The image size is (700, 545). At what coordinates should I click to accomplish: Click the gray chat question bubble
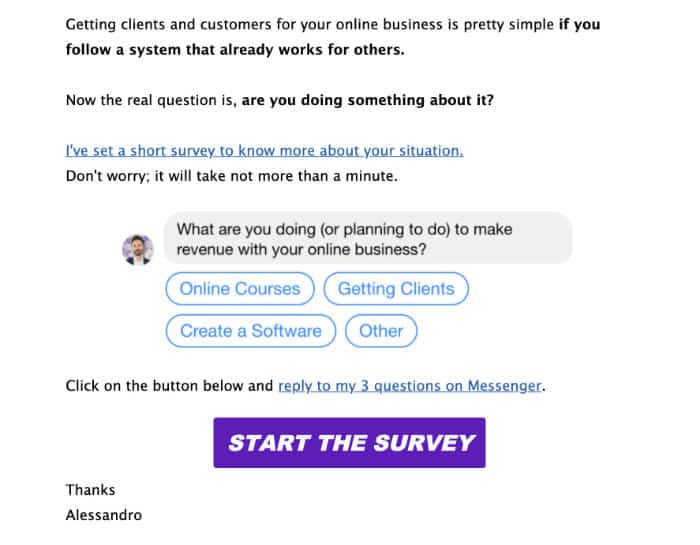coord(368,239)
